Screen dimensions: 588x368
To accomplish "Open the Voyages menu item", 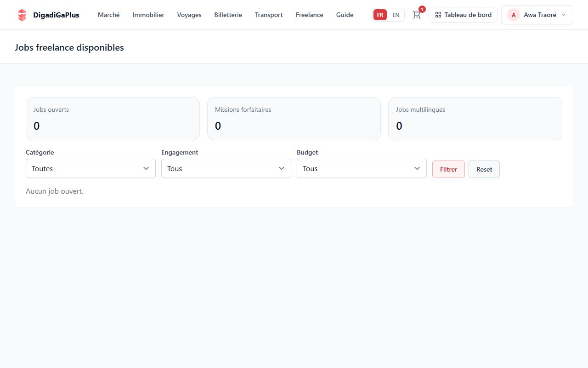I will point(189,15).
